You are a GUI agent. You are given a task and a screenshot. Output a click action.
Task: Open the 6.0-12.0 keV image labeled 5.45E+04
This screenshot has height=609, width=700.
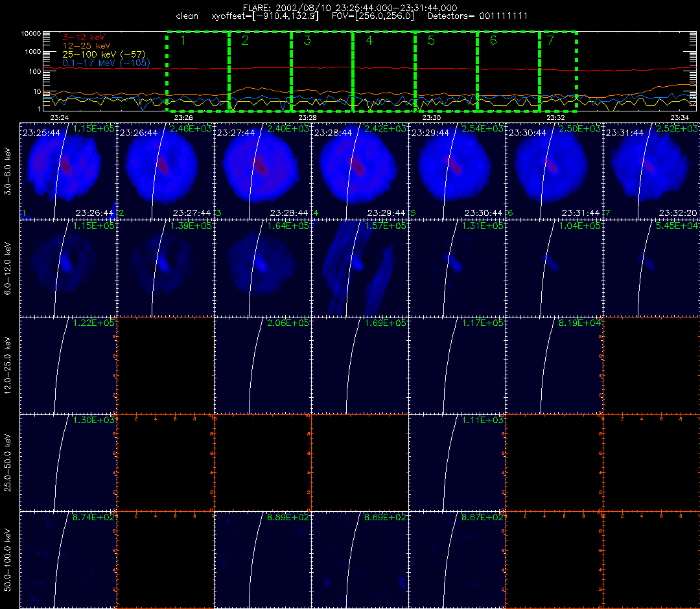pyautogui.click(x=652, y=269)
